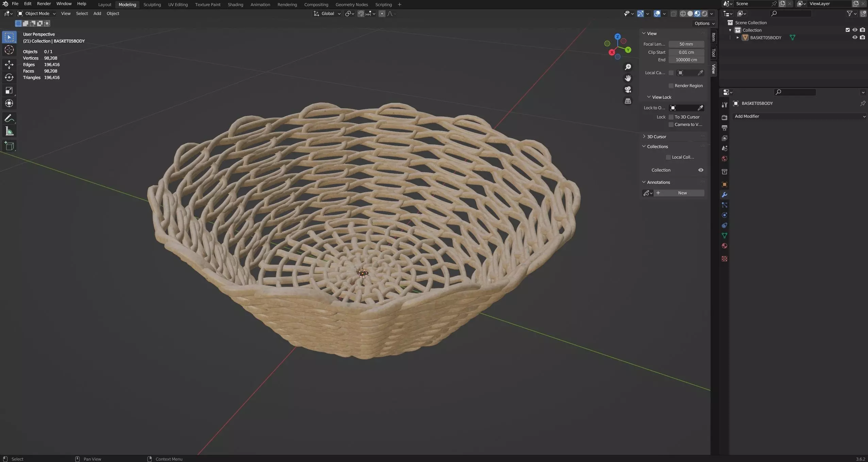Viewport: 868px width, 462px height.
Task: Click the pan view hand icon
Action: pyautogui.click(x=628, y=78)
